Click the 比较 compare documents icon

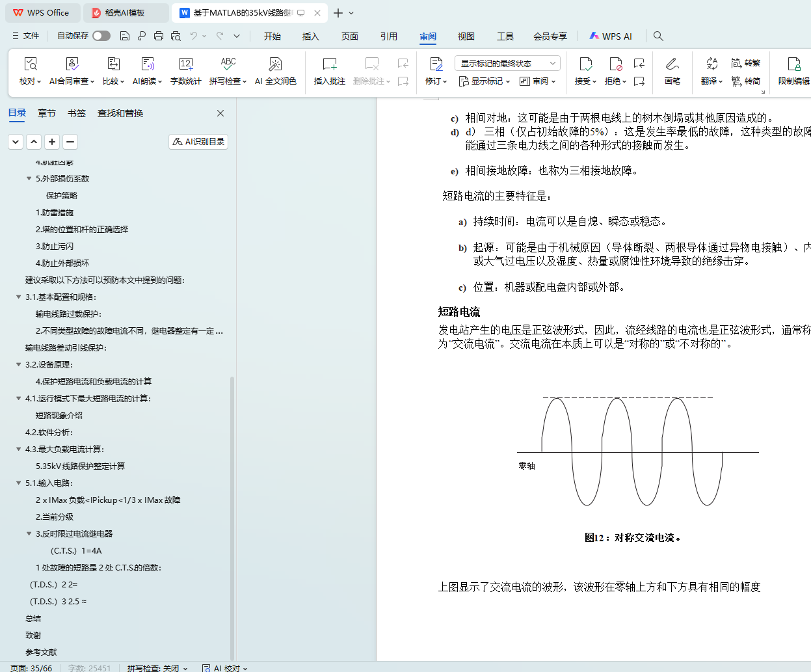click(113, 64)
